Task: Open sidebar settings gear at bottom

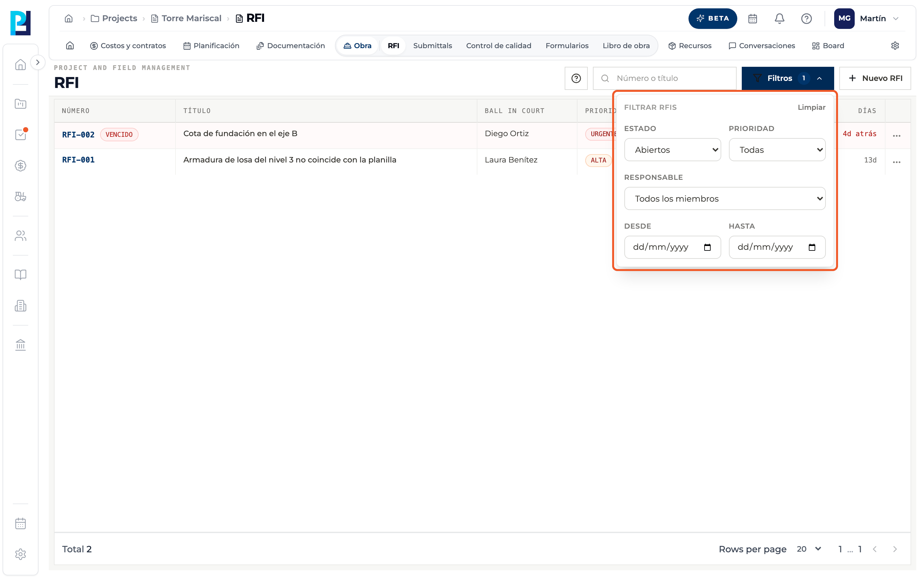Action: [x=20, y=554]
